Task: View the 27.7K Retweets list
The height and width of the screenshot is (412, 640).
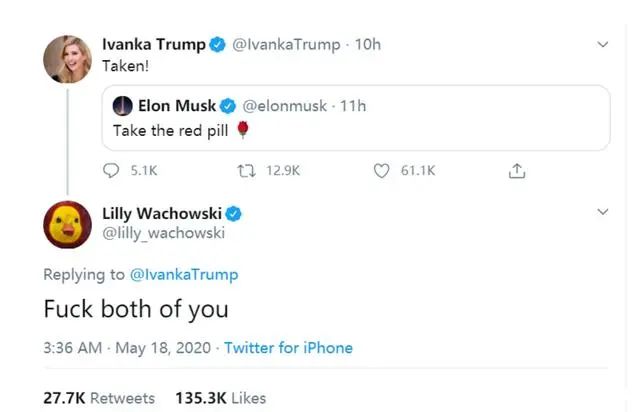Action: (99, 398)
